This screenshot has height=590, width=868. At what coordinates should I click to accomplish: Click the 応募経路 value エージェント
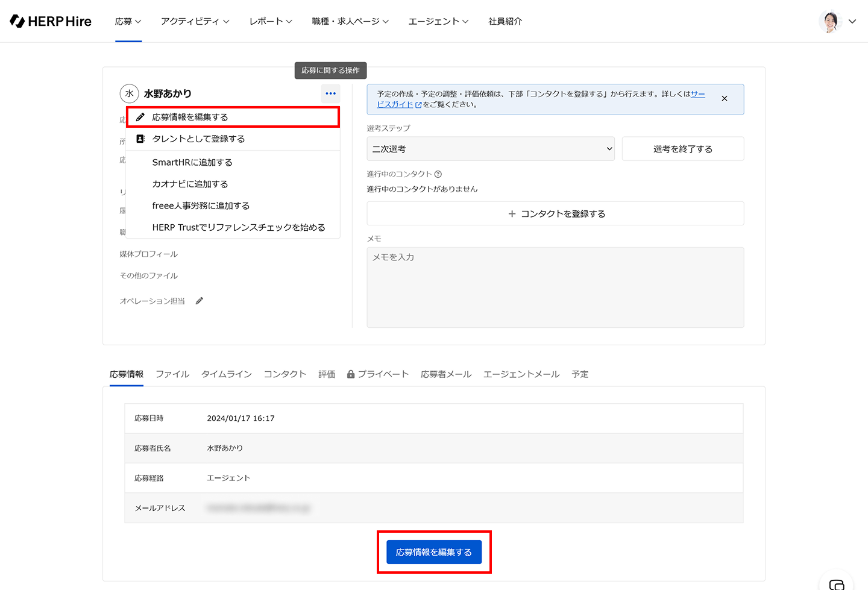(x=228, y=478)
